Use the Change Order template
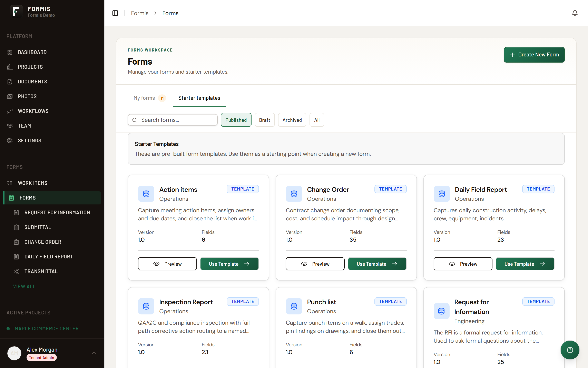Screen dimensions: 588x368 377,264
